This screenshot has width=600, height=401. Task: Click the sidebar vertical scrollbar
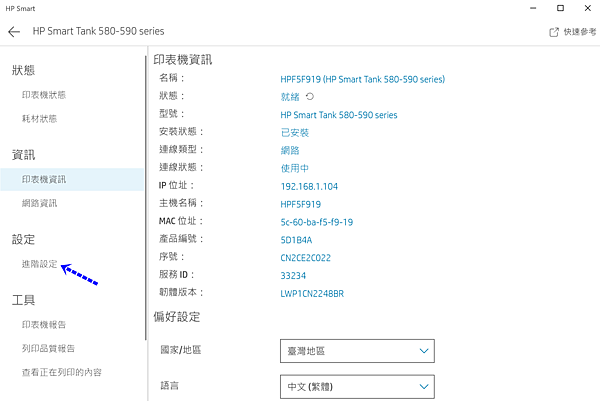click(x=145, y=198)
